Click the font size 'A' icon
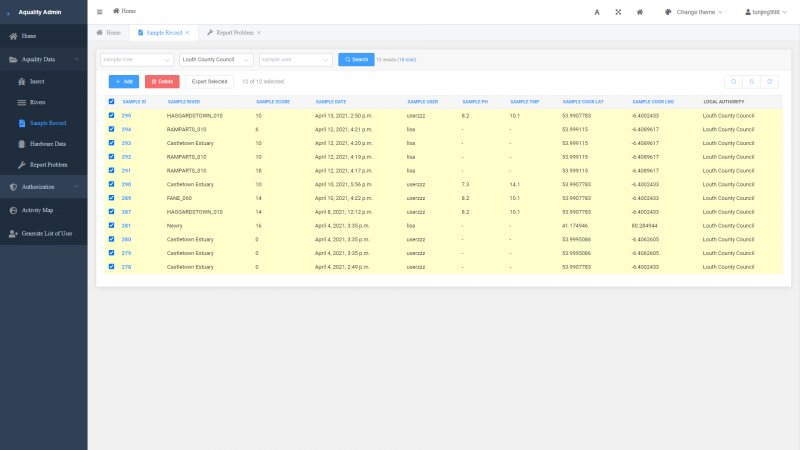800x450 pixels. [x=597, y=12]
